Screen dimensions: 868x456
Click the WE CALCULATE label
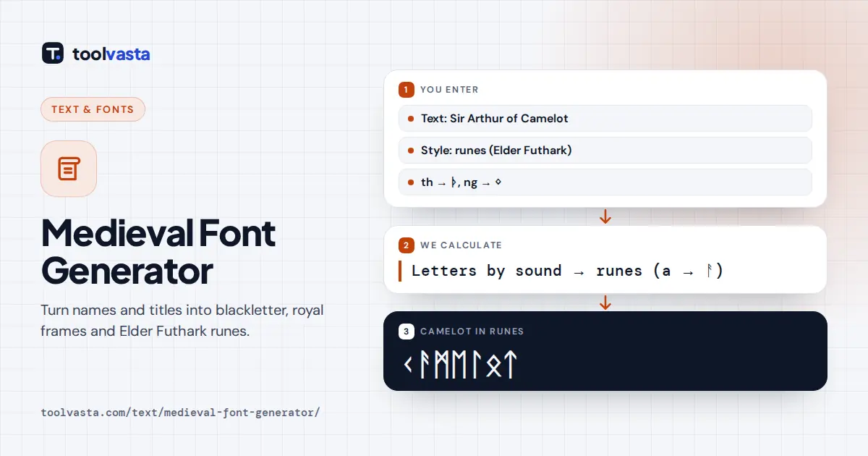pyautogui.click(x=461, y=245)
